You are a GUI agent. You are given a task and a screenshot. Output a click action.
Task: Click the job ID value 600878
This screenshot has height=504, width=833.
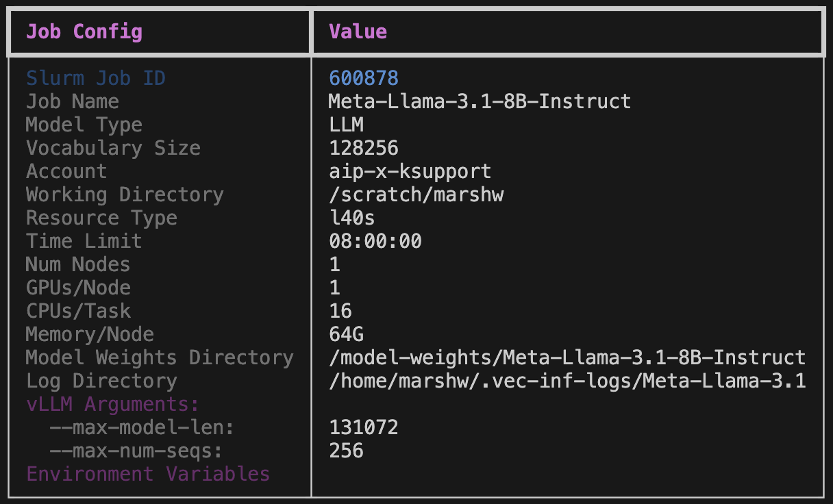(364, 78)
